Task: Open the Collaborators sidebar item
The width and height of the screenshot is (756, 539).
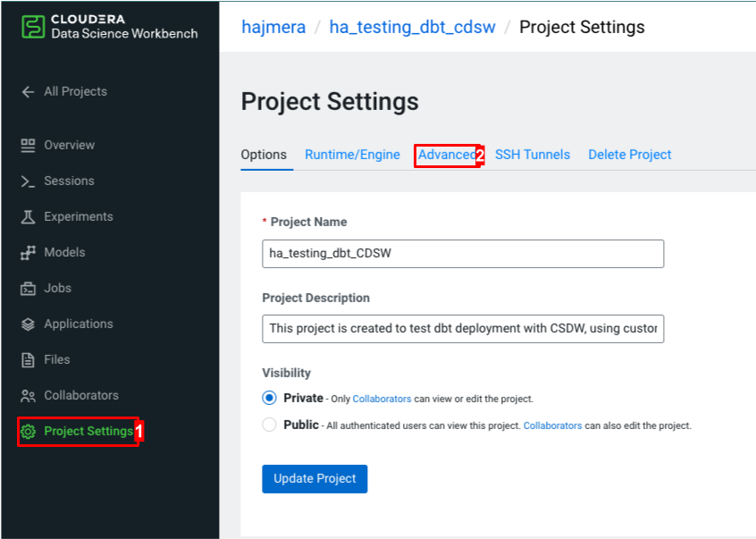Action: coord(78,395)
